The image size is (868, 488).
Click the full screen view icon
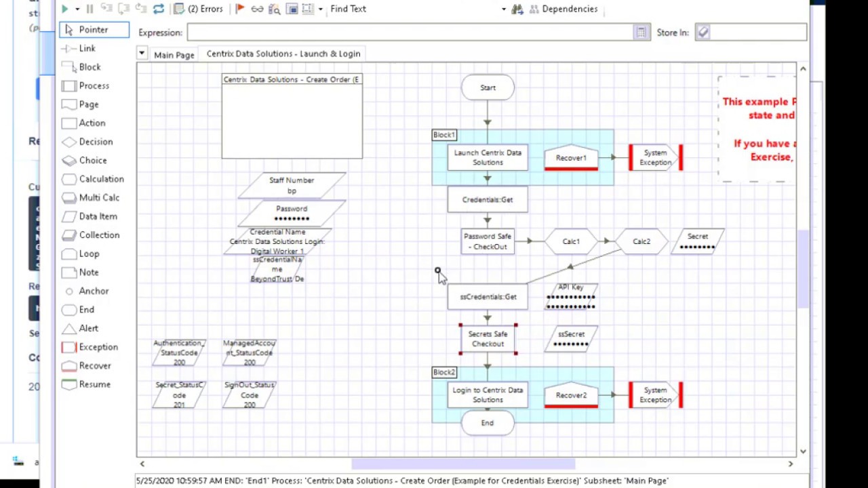(292, 9)
